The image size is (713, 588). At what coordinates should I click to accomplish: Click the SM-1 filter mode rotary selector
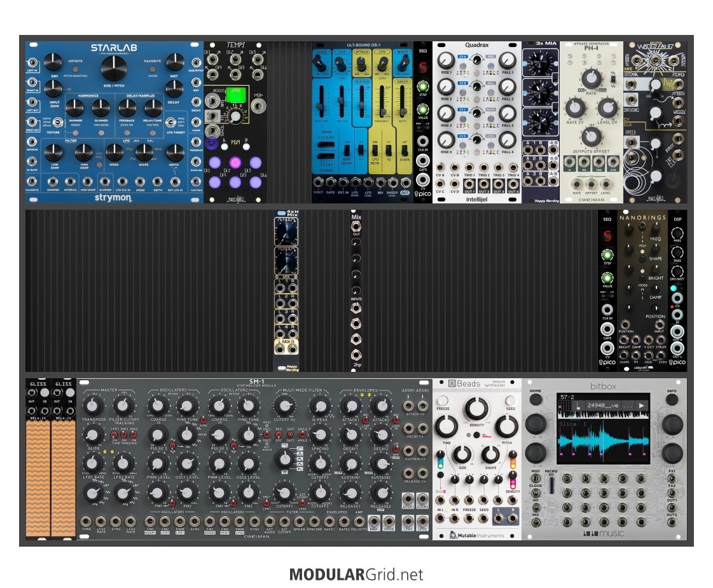pyautogui.click(x=285, y=459)
